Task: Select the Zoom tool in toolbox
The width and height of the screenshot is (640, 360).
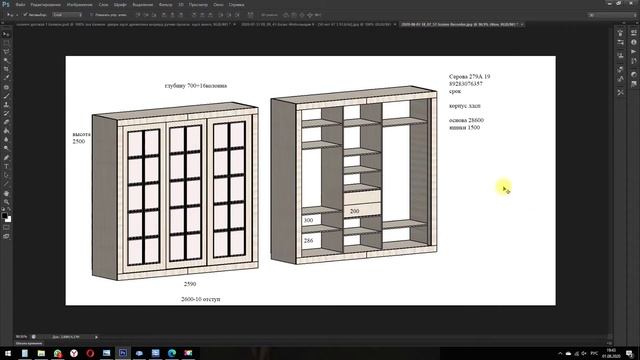Action: (6, 202)
